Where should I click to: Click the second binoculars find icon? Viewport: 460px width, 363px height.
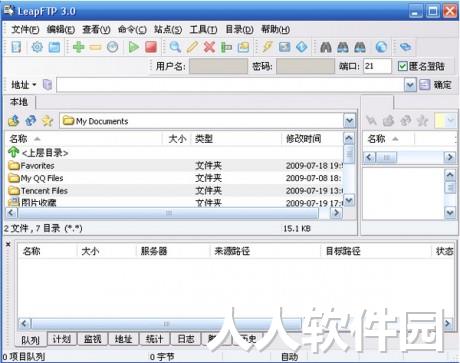tap(343, 47)
